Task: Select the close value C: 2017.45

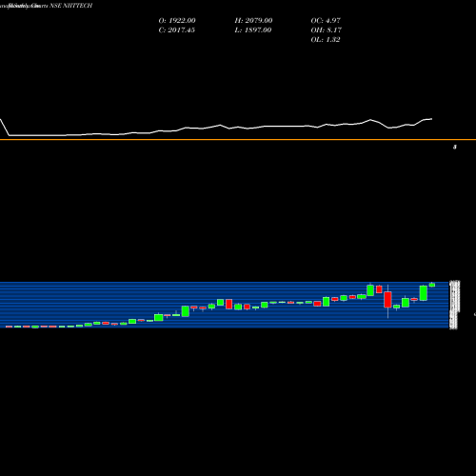Action: [176, 30]
